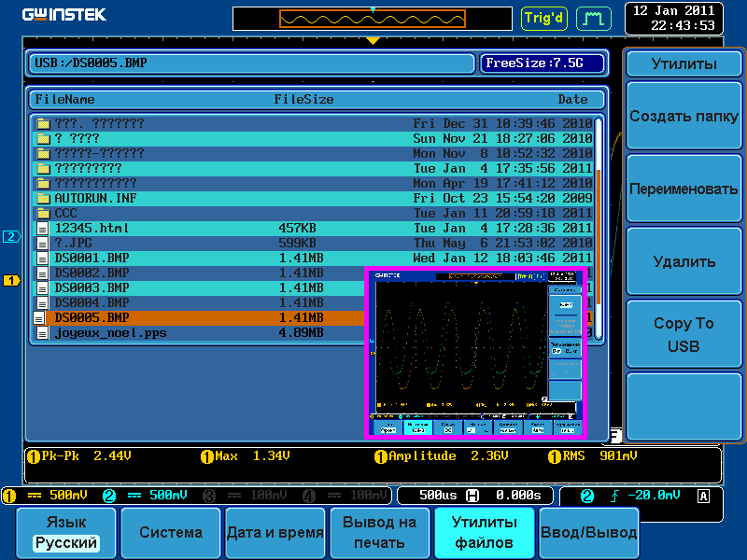Click the file icon beside 12345.html
This screenshot has height=560, width=747.
(x=42, y=228)
